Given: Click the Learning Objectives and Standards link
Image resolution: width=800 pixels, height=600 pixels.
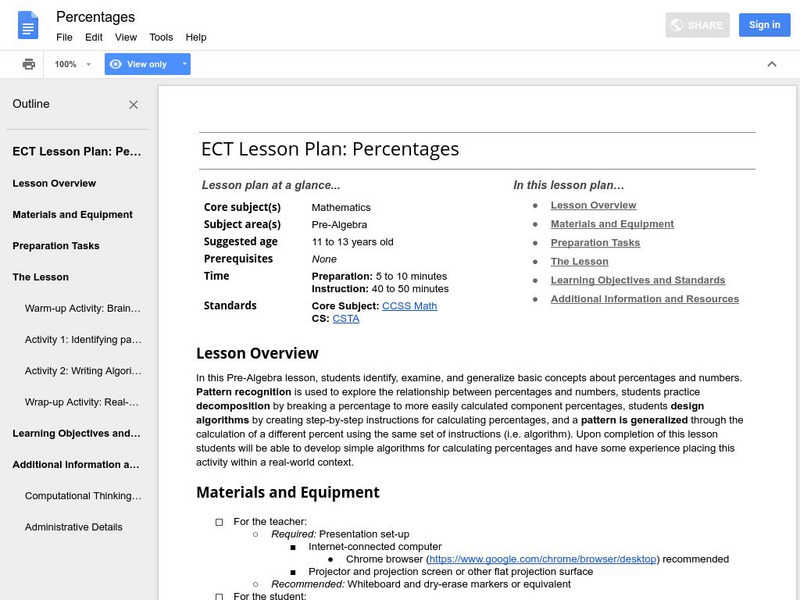Looking at the screenshot, I should coord(637,280).
